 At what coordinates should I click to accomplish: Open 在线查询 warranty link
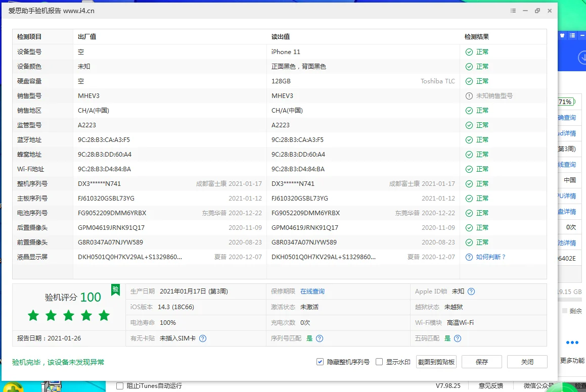click(312, 291)
